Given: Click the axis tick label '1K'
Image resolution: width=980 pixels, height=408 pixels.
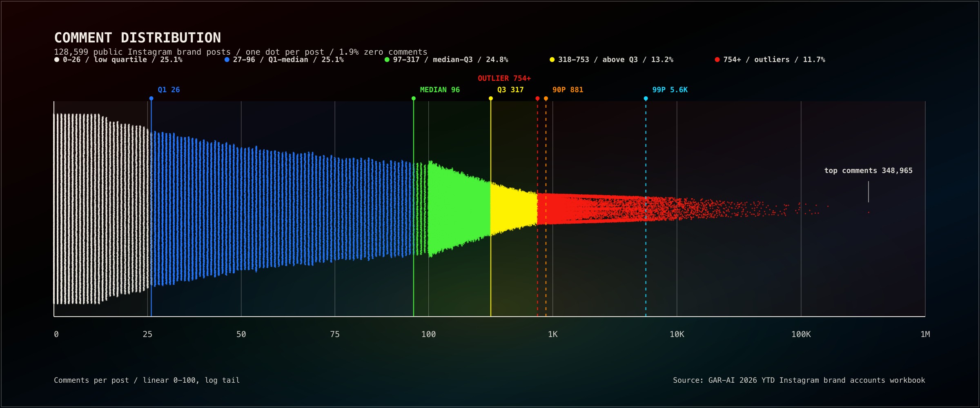Looking at the screenshot, I should pyautogui.click(x=553, y=335).
